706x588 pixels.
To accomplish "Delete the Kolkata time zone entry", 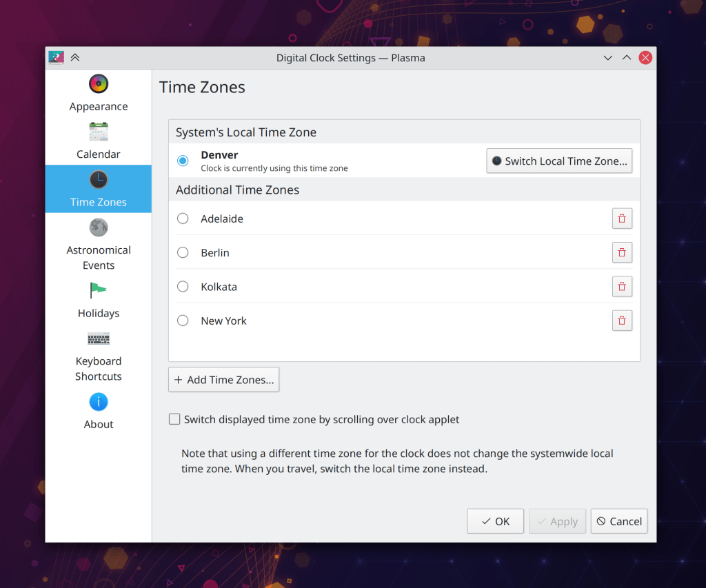I will (622, 287).
